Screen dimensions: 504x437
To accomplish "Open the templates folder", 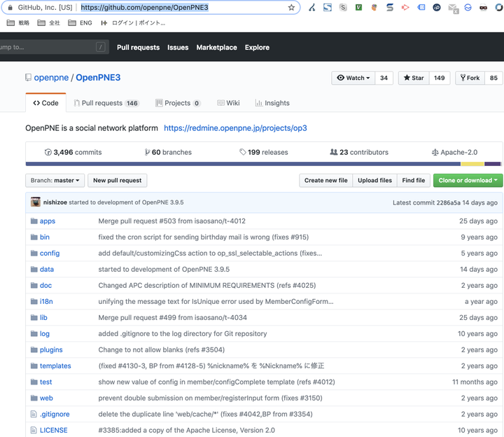I will (x=55, y=366).
